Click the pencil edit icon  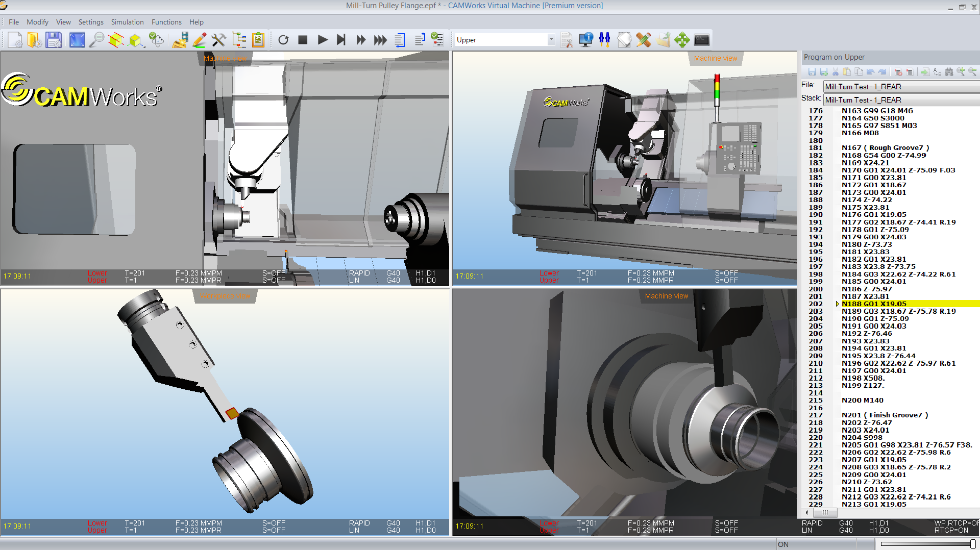(199, 40)
